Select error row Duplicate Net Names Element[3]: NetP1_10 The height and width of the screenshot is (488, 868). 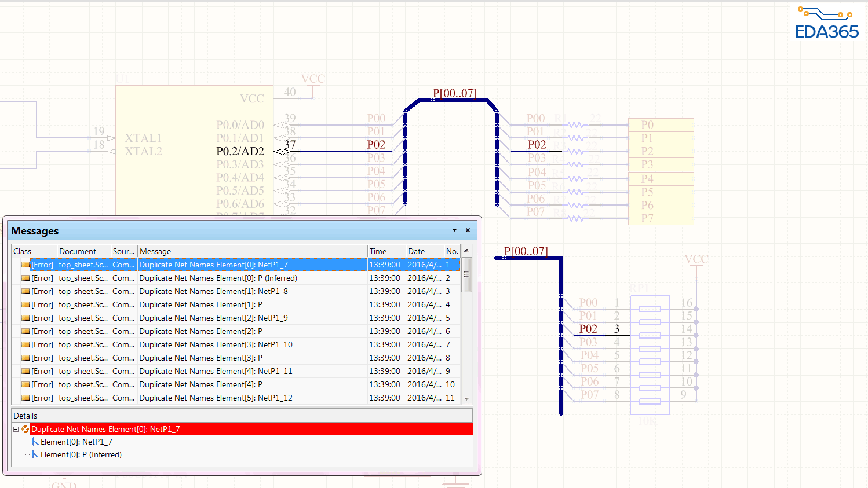[x=216, y=345]
